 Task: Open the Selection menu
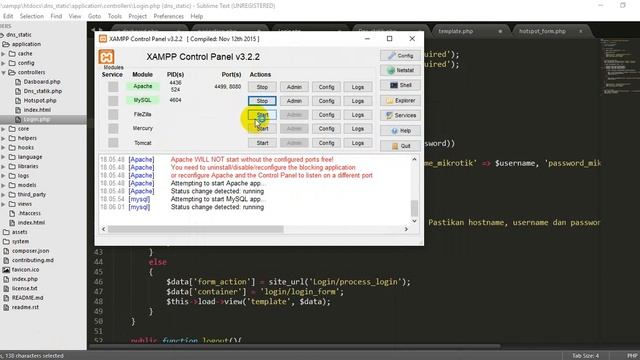coord(31,16)
